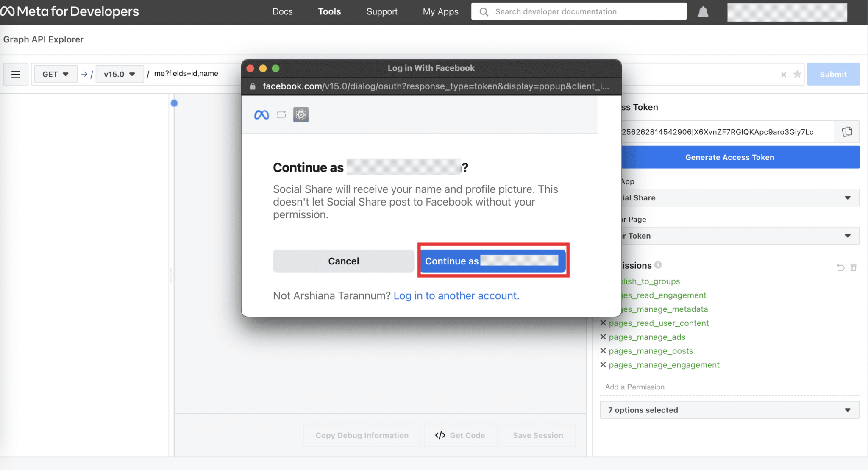Viewport: 868px width, 470px height.
Task: Click the app icon in the login dialog
Action: click(301, 114)
